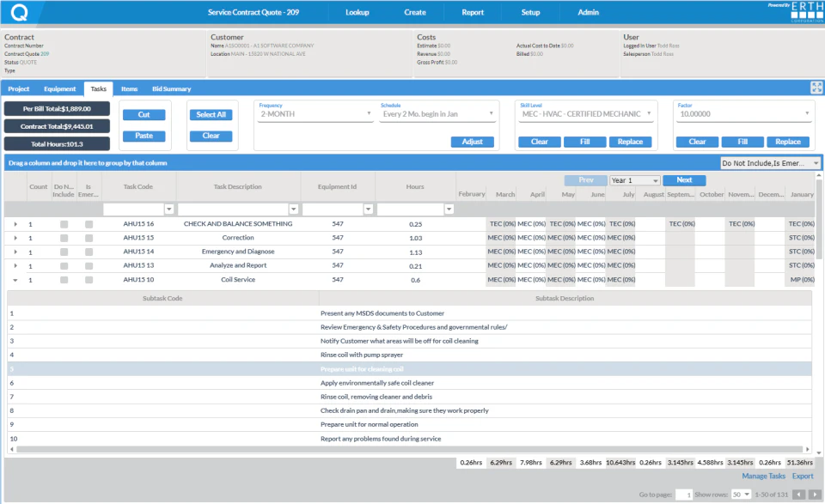Click the Export link at bottom right
The image size is (825, 504).
click(802, 475)
